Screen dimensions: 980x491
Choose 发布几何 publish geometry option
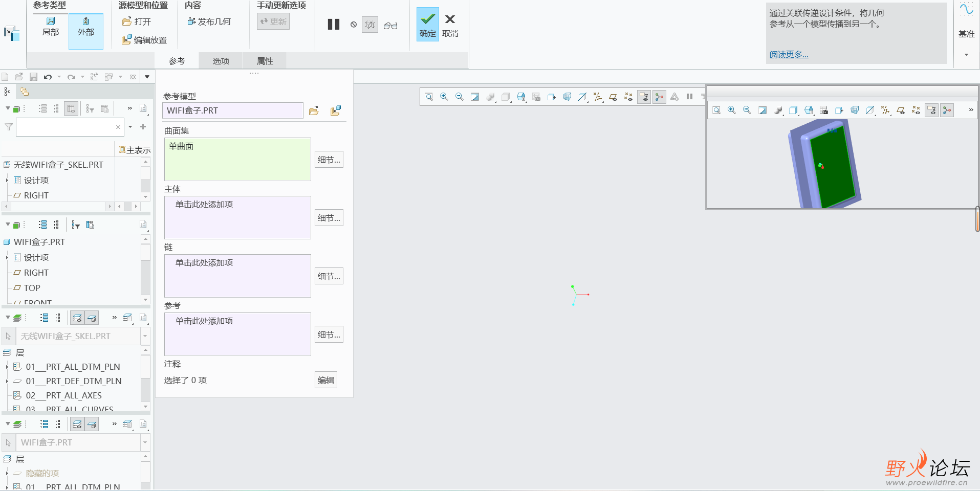209,21
